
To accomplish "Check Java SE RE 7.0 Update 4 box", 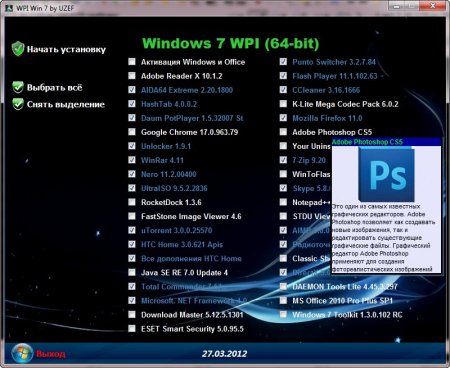I will pyautogui.click(x=132, y=272).
